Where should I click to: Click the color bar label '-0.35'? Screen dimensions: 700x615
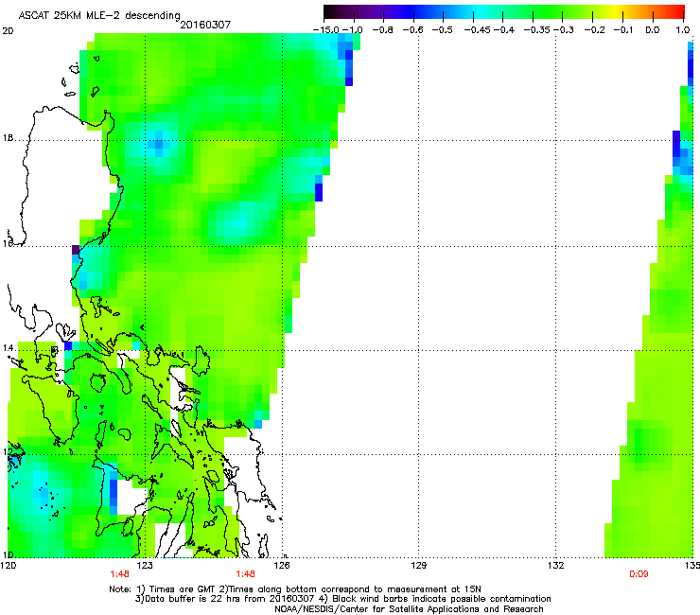point(537,30)
